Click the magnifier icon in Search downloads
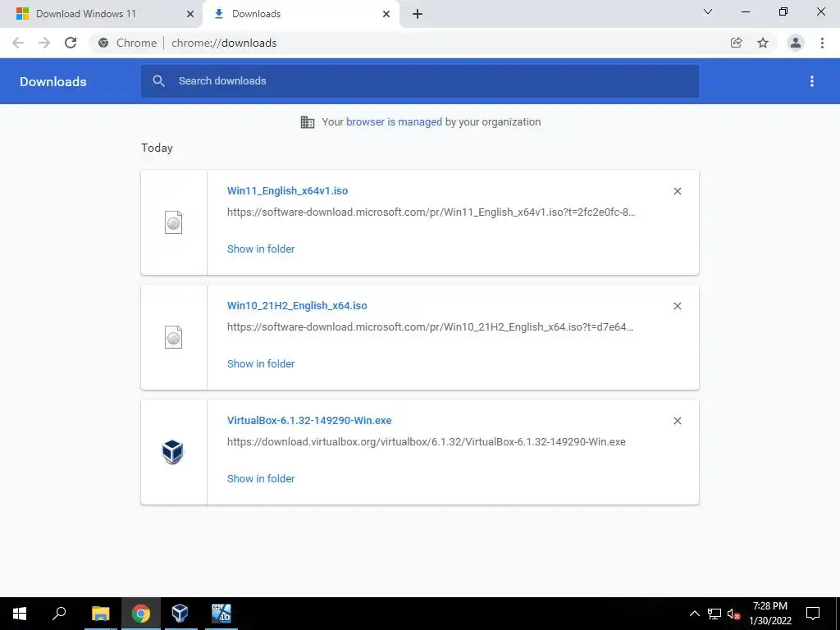840x630 pixels. point(158,81)
